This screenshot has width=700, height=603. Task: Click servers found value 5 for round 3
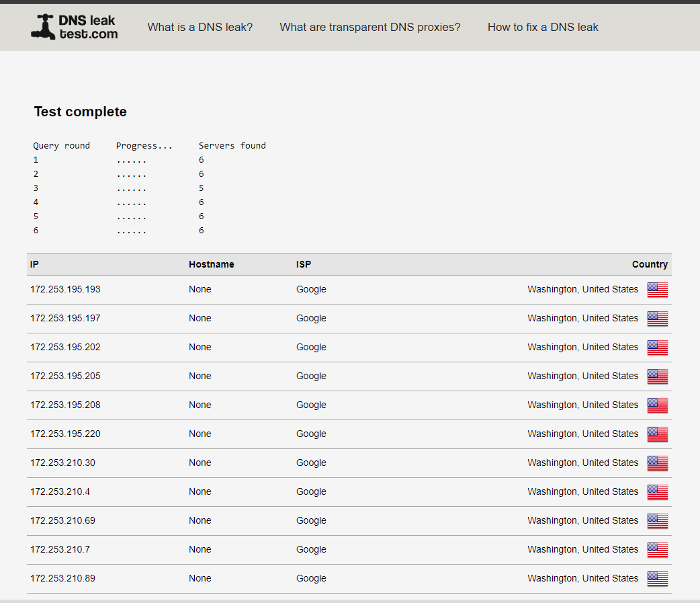[202, 188]
